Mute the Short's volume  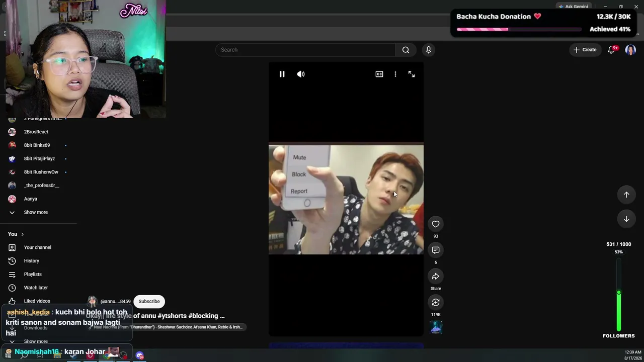[301, 74]
